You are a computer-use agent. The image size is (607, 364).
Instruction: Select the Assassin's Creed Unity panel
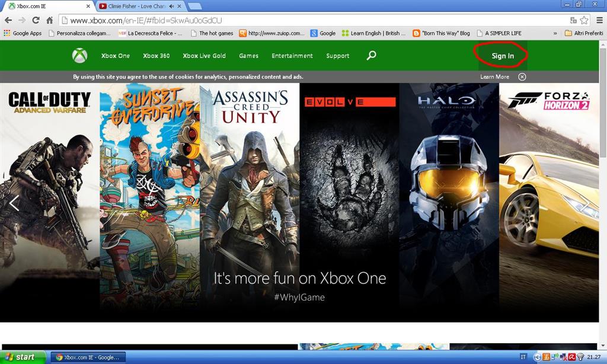point(250,202)
